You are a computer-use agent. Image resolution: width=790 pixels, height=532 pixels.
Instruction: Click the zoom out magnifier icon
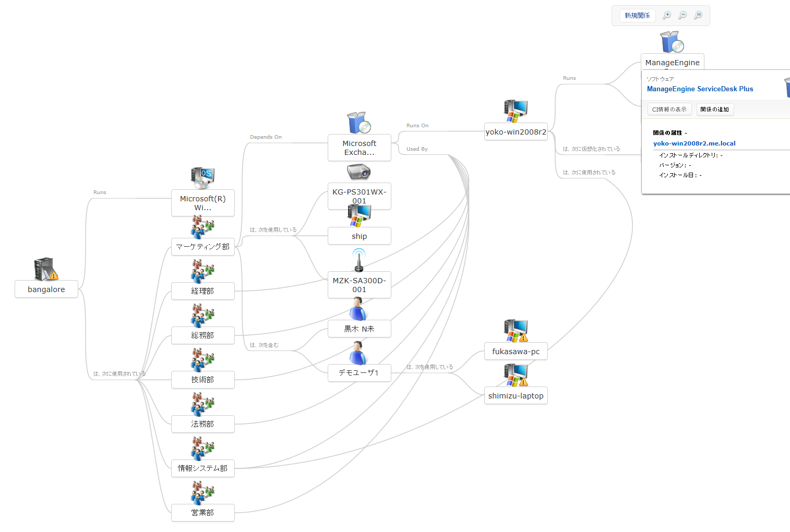tap(683, 15)
